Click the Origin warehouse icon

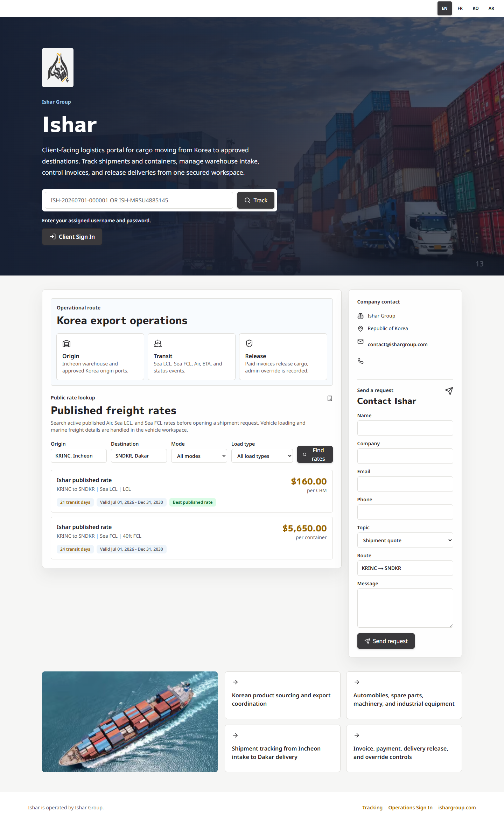(66, 344)
